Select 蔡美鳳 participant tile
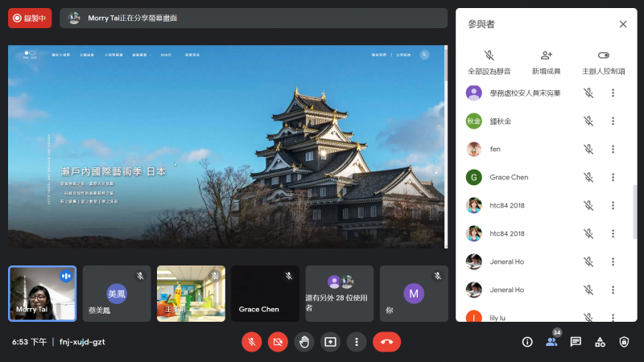Image resolution: width=644 pixels, height=362 pixels. pos(117,294)
